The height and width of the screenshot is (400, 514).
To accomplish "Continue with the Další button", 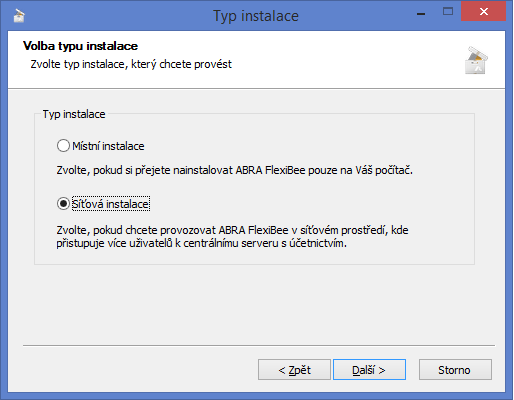I will click(369, 370).
